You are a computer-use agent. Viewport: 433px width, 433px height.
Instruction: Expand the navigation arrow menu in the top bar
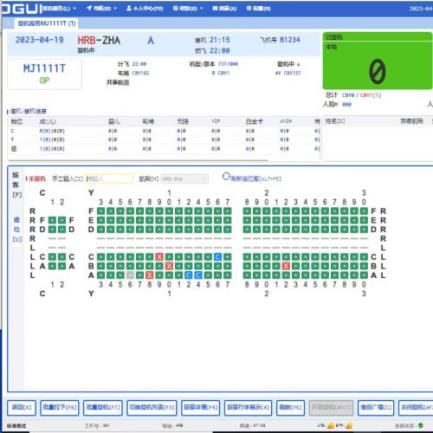click(x=101, y=8)
